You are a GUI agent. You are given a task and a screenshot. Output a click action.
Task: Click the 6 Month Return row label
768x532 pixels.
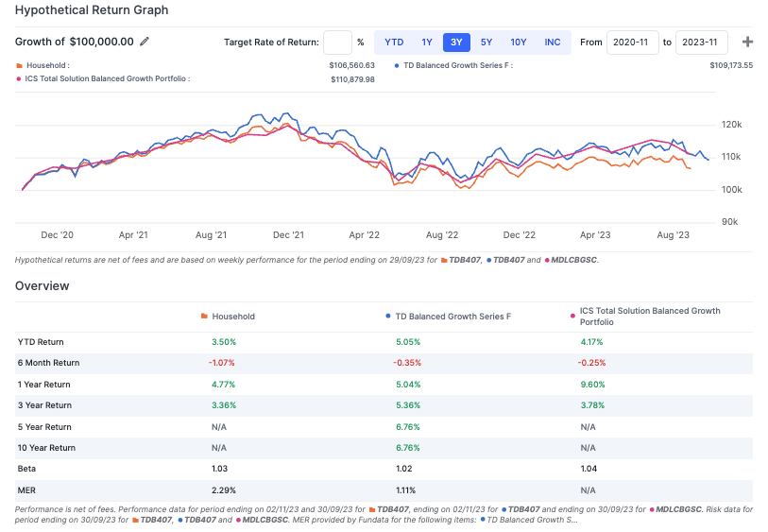[48, 363]
